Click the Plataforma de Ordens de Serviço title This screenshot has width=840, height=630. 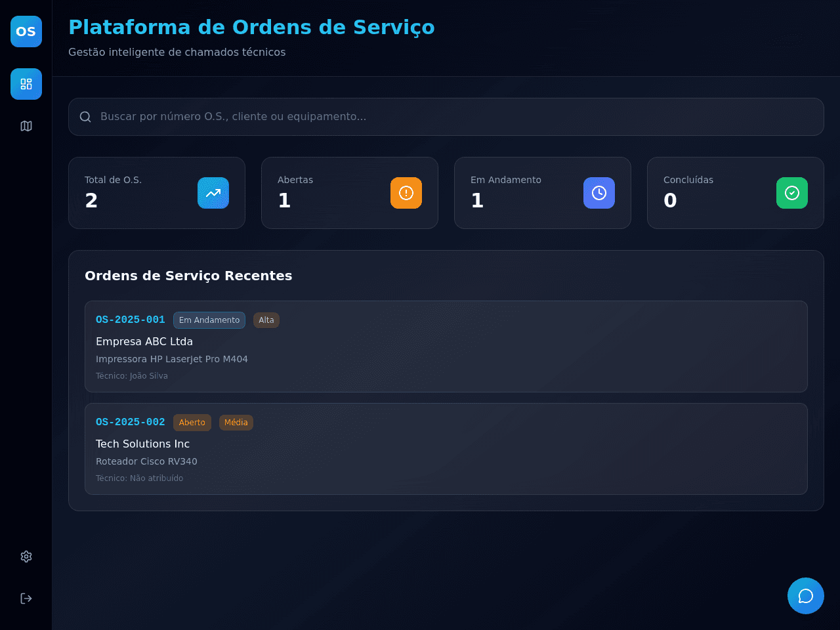(x=251, y=28)
